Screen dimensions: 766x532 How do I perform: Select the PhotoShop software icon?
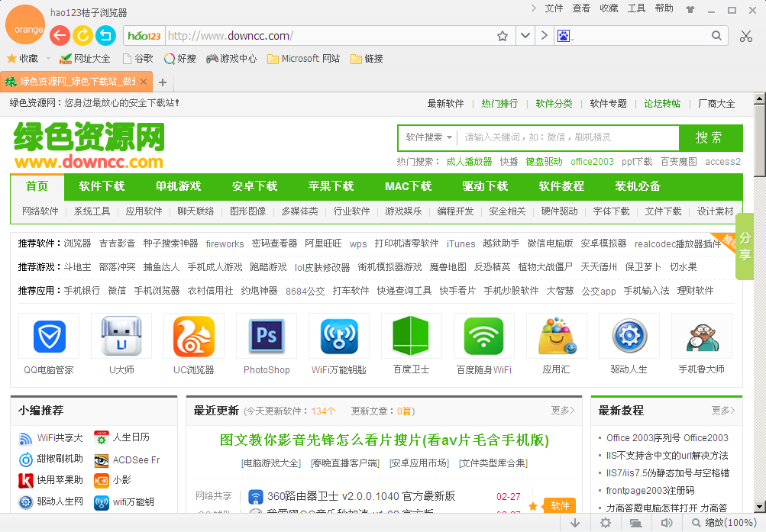(266, 336)
